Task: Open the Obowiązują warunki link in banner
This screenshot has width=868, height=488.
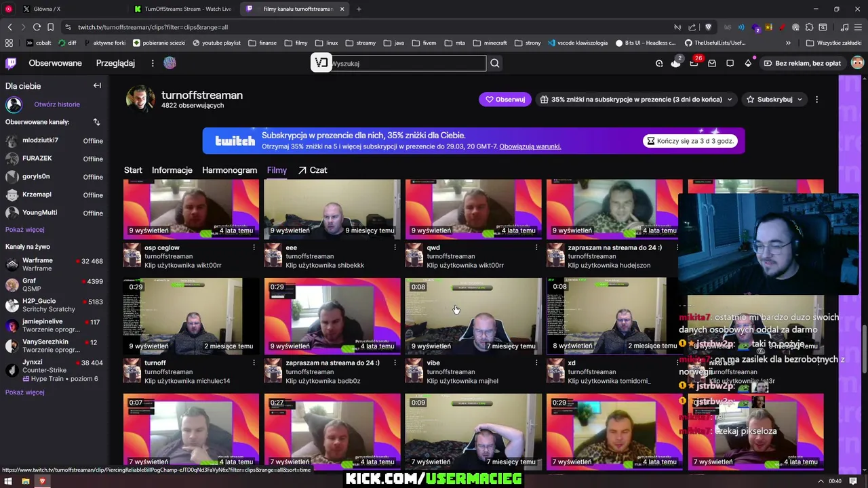Action: pos(530,146)
